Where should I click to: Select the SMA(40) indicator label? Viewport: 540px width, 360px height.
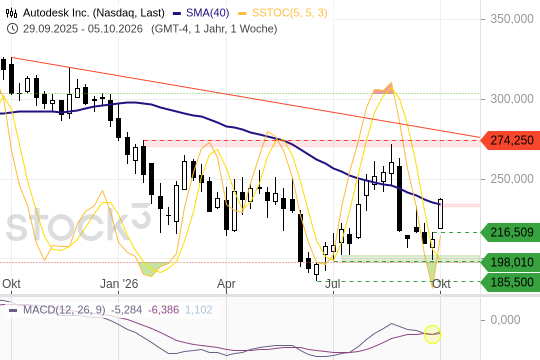[207, 13]
